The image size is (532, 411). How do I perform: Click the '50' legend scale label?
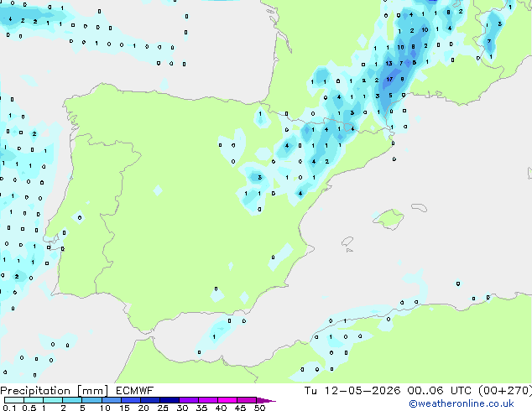click(x=260, y=408)
